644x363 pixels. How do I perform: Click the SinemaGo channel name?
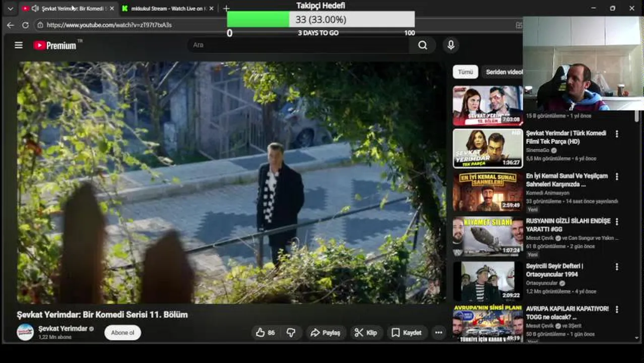538,150
